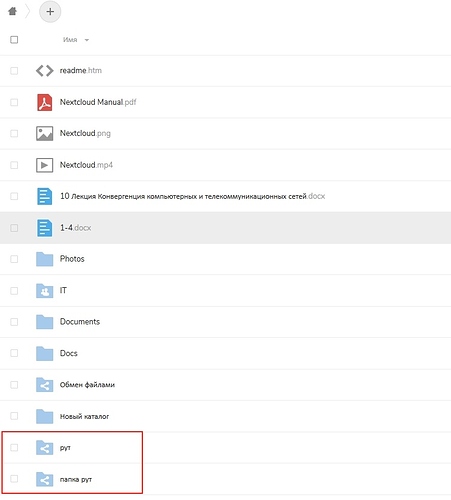
Task: Click the Nextcloud.png image icon
Action: (44, 133)
